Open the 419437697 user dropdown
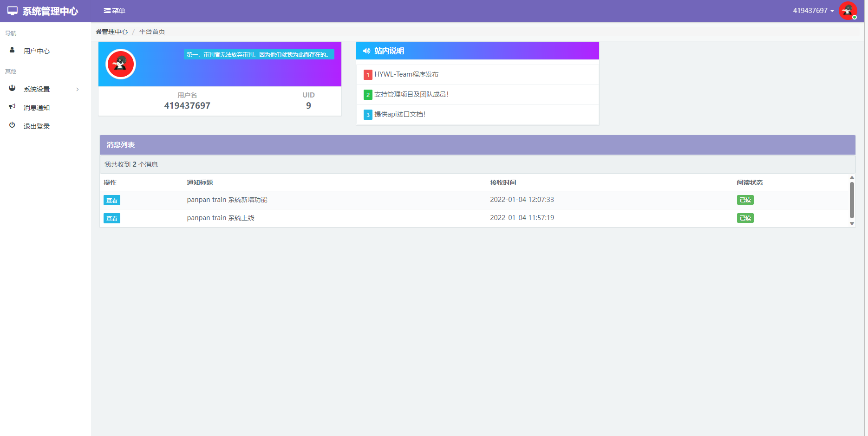 (x=813, y=11)
